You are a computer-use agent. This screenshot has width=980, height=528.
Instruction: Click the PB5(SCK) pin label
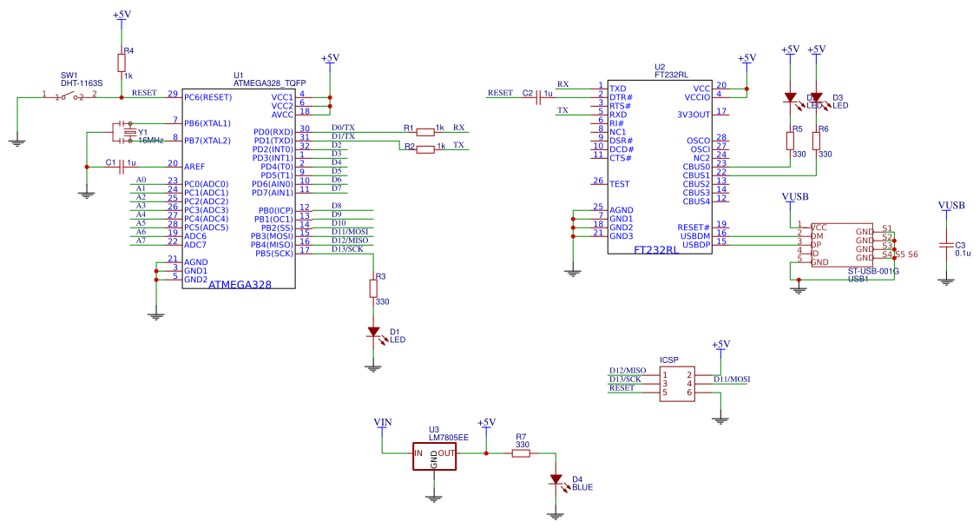pyautogui.click(x=273, y=254)
